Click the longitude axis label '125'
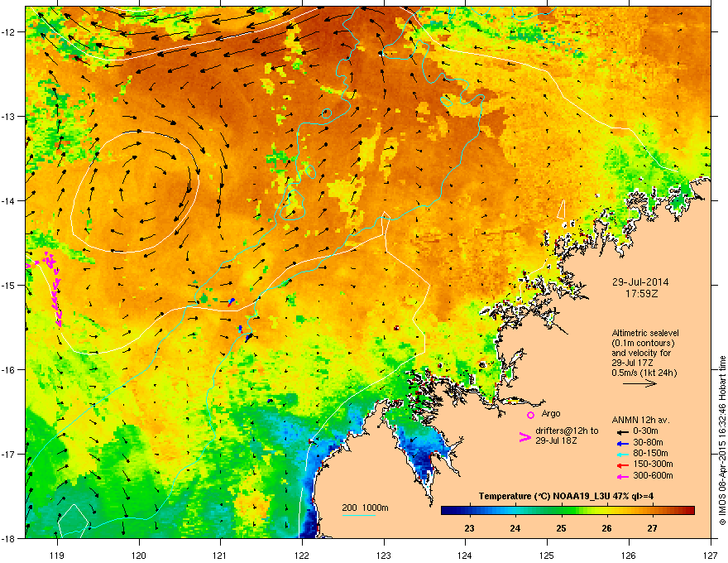 click(x=547, y=555)
